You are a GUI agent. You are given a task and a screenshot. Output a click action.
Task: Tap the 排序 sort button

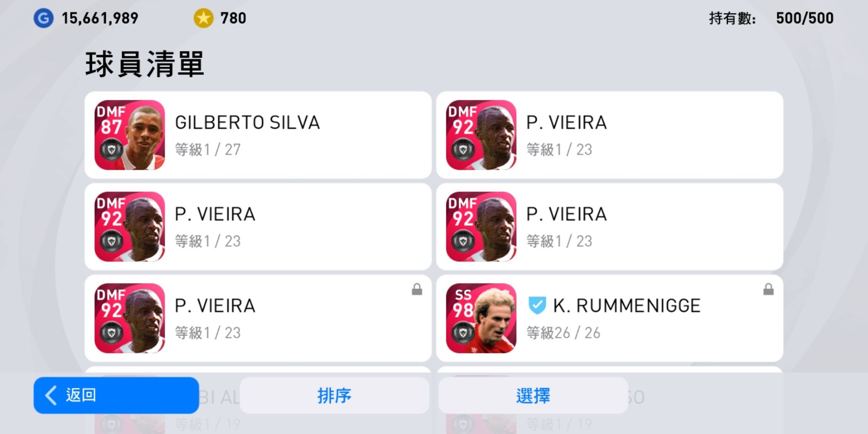pyautogui.click(x=334, y=395)
